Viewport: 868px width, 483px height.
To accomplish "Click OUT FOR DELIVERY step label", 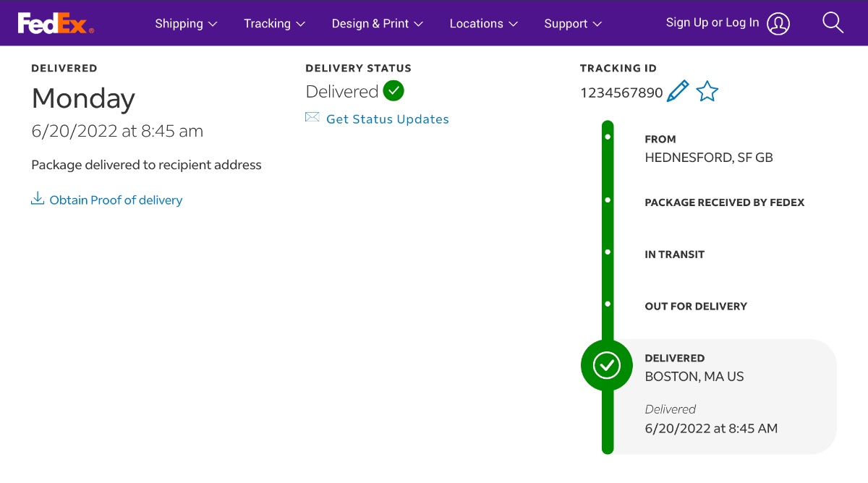I will pos(696,307).
